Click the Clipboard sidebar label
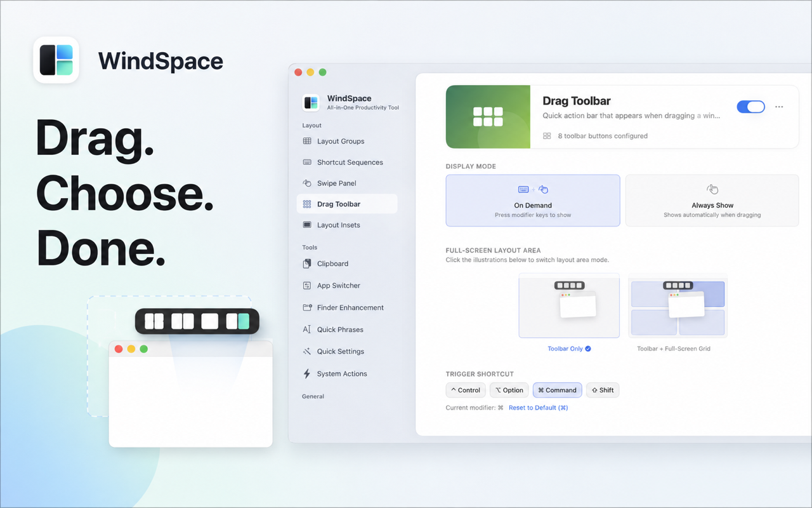The width and height of the screenshot is (812, 508). pyautogui.click(x=332, y=264)
